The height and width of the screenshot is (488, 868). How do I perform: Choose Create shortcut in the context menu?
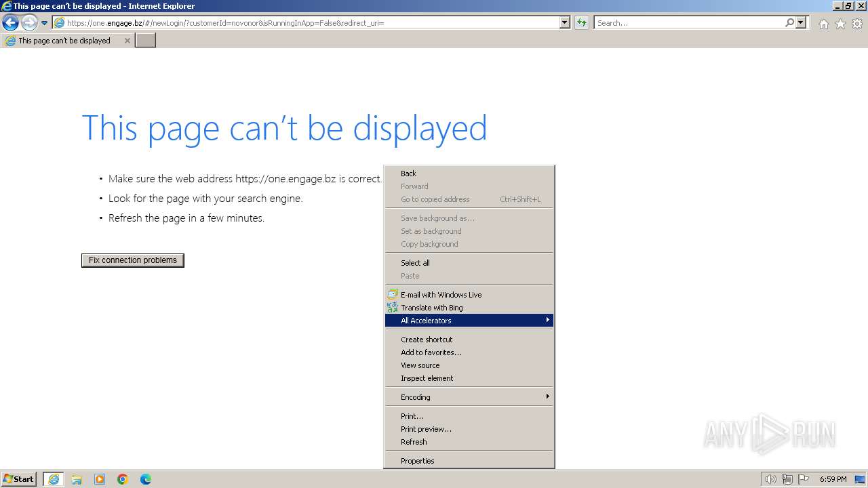click(469, 340)
